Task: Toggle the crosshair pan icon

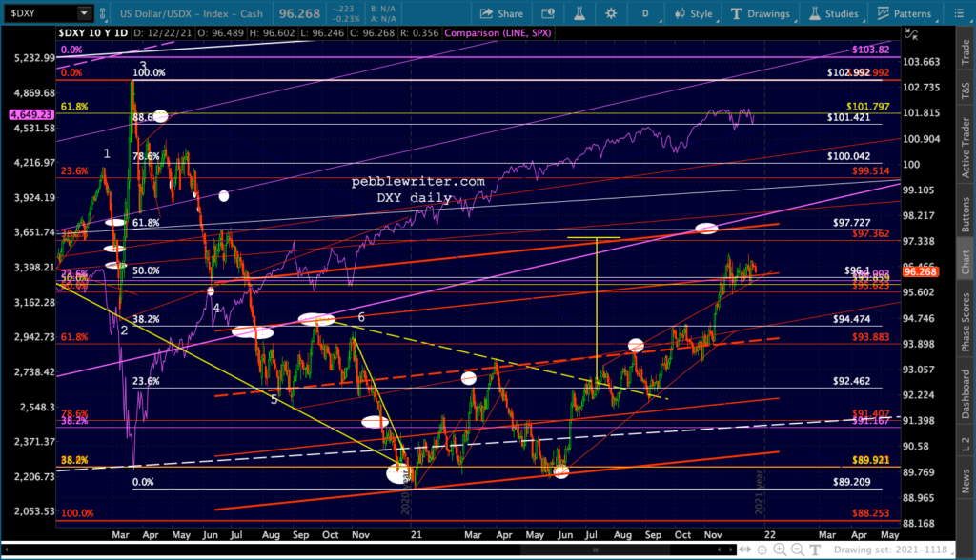Action: pyautogui.click(x=762, y=550)
